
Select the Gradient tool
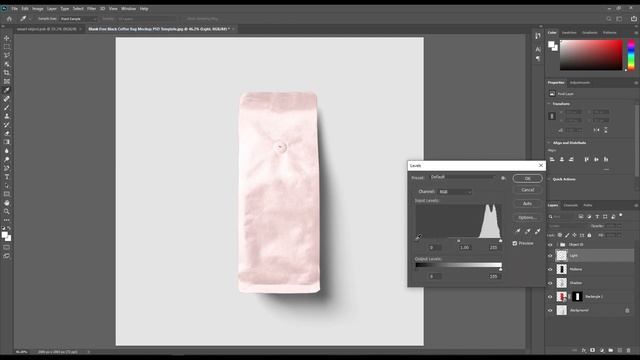point(7,142)
